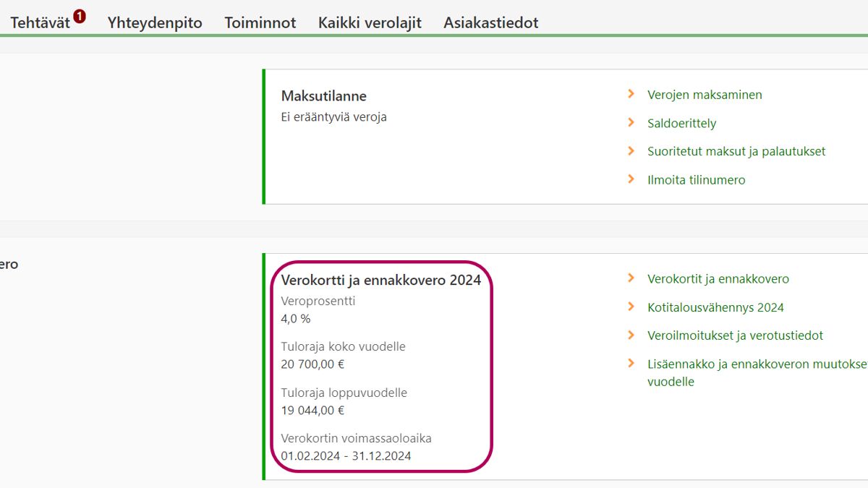Click the red notification badge on Tehtävät

[x=80, y=16]
